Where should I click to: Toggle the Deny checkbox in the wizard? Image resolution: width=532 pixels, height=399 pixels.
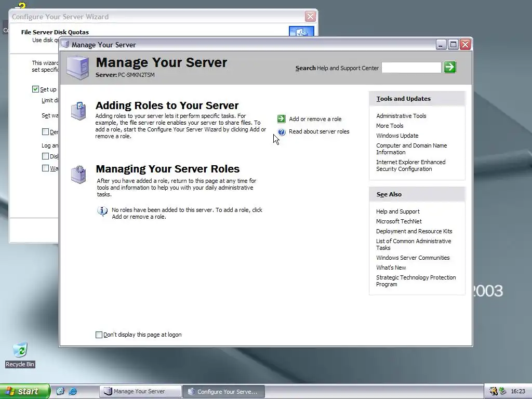coord(45,131)
